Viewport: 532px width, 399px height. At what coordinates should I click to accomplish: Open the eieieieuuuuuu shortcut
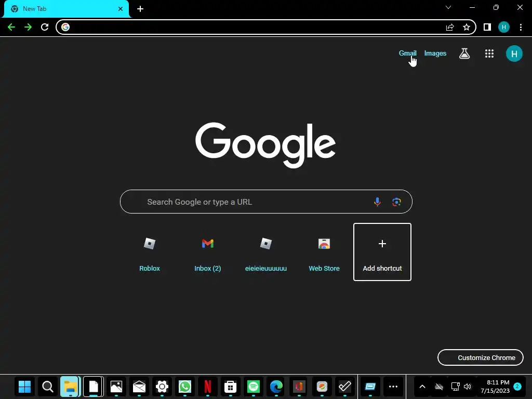266,252
